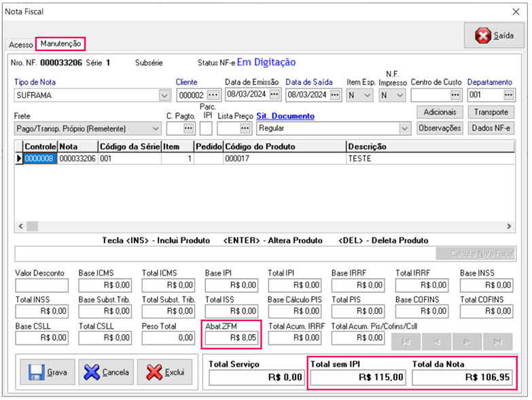
Task: Click the Saída exit button
Action: click(x=489, y=35)
